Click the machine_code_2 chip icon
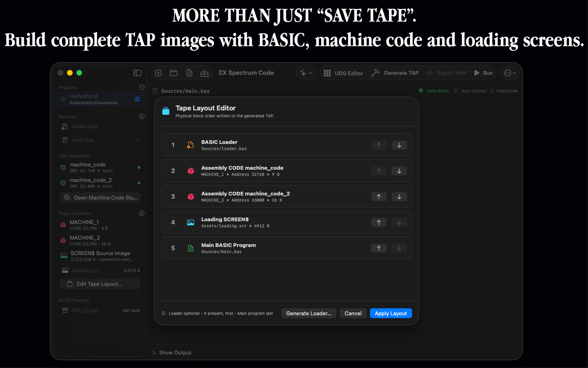 click(x=63, y=183)
